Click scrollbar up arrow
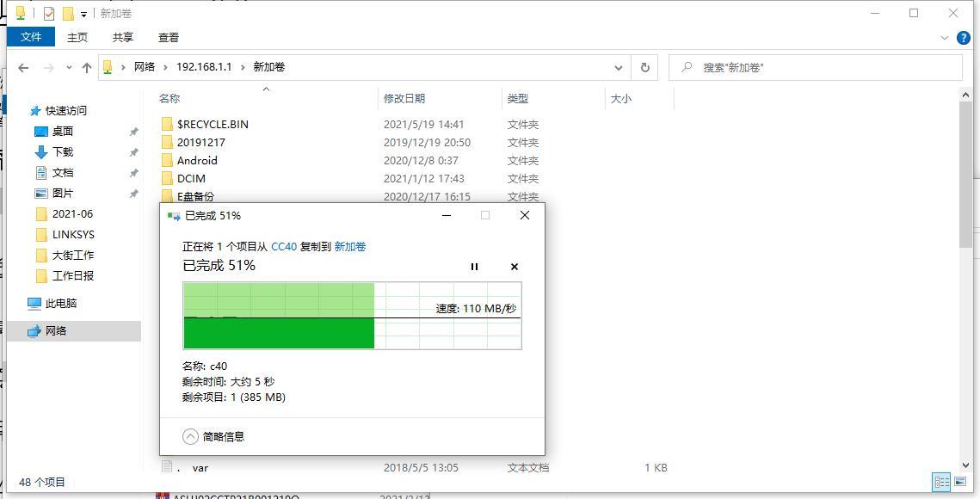This screenshot has height=499, width=980. tap(965, 95)
